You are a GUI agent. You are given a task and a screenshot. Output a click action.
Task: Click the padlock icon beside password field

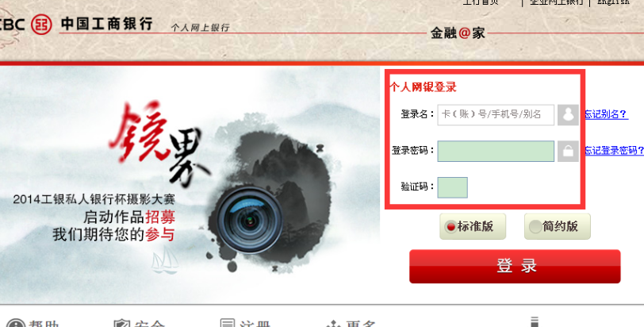pos(568,151)
